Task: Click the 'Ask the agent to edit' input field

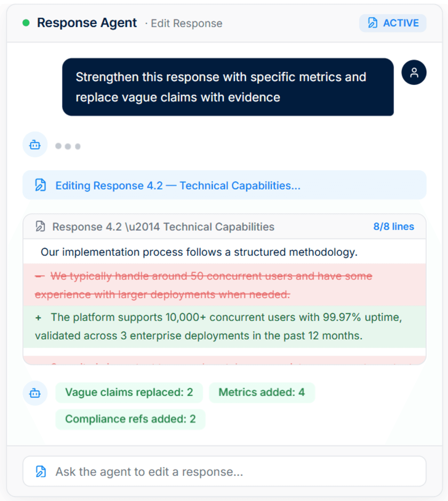Action: pyautogui.click(x=224, y=471)
